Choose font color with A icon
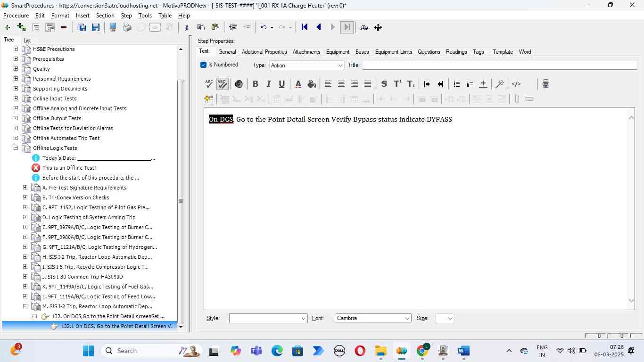The height and width of the screenshot is (362, 644). tap(298, 84)
